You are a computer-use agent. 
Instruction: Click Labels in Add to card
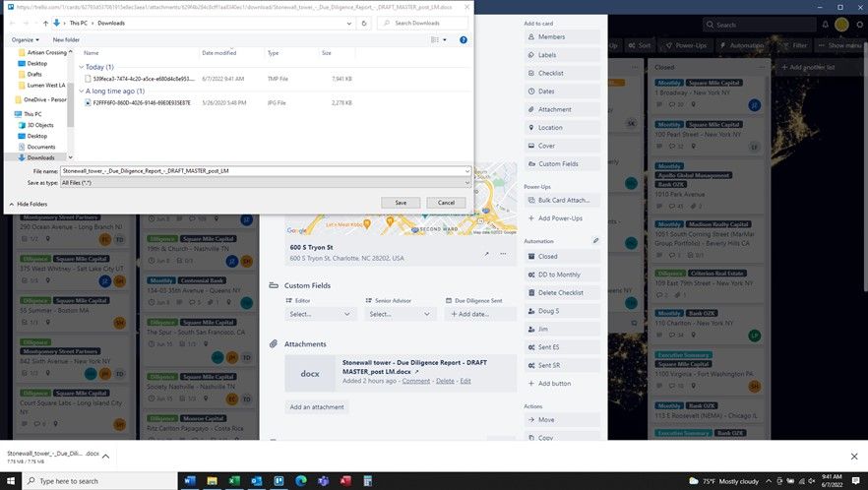(x=562, y=55)
